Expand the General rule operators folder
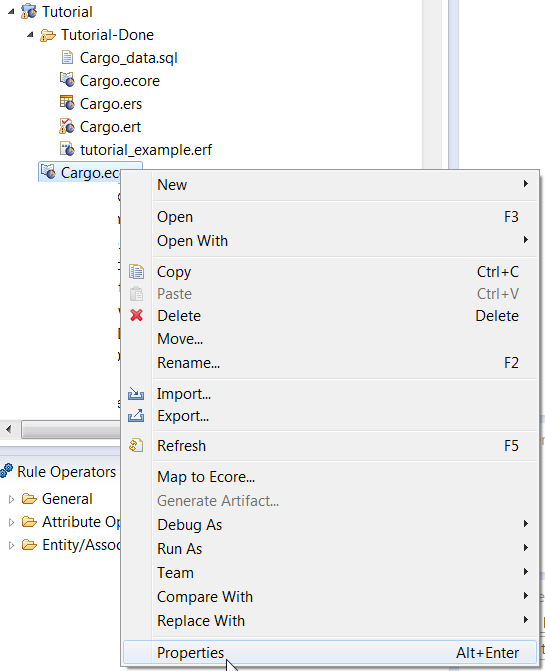545x671 pixels. click(12, 499)
